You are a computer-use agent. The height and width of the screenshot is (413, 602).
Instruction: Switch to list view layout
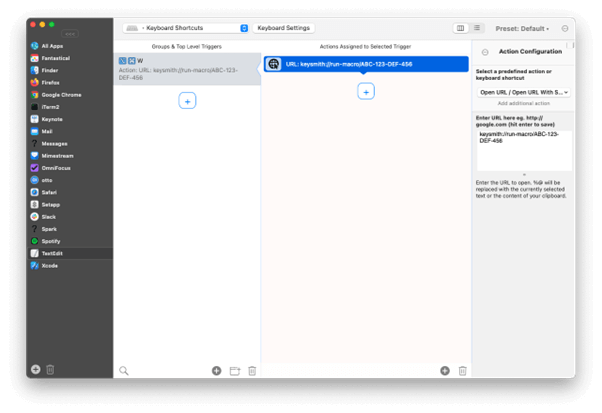click(477, 28)
